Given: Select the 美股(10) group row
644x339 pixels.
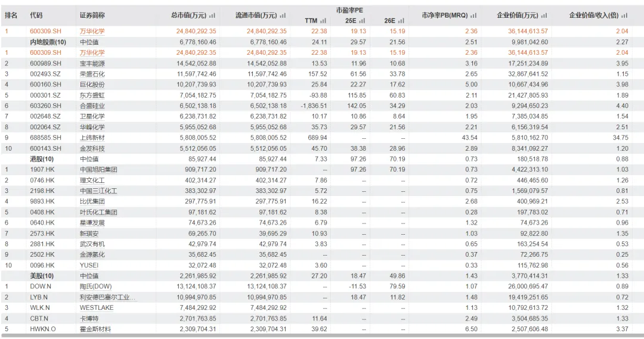Looking at the screenshot, I should tap(322, 276).
